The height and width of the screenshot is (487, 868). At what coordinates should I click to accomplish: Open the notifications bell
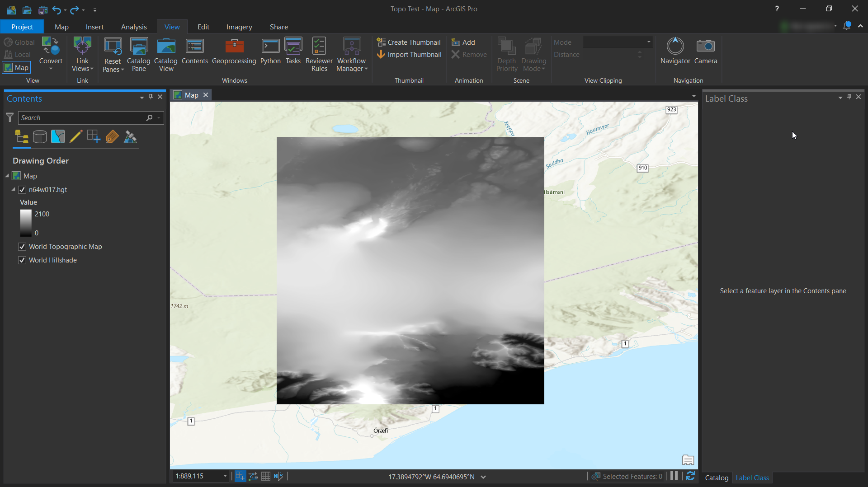[847, 26]
